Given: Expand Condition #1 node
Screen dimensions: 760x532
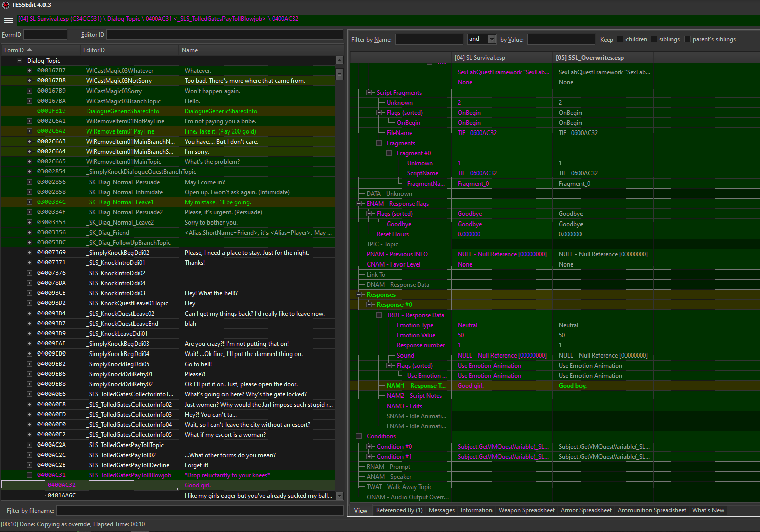Looking at the screenshot, I should 369,457.
